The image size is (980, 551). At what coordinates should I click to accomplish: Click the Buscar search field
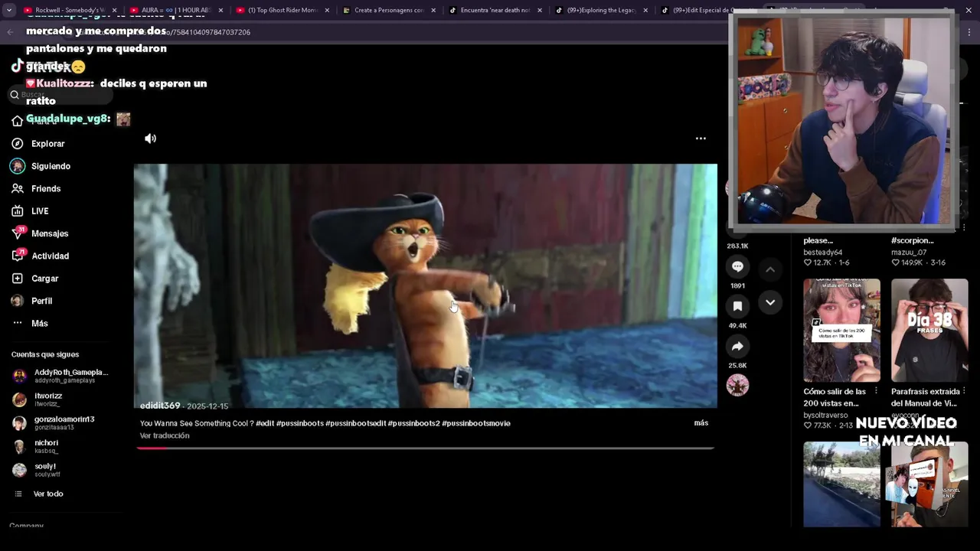tap(61, 94)
